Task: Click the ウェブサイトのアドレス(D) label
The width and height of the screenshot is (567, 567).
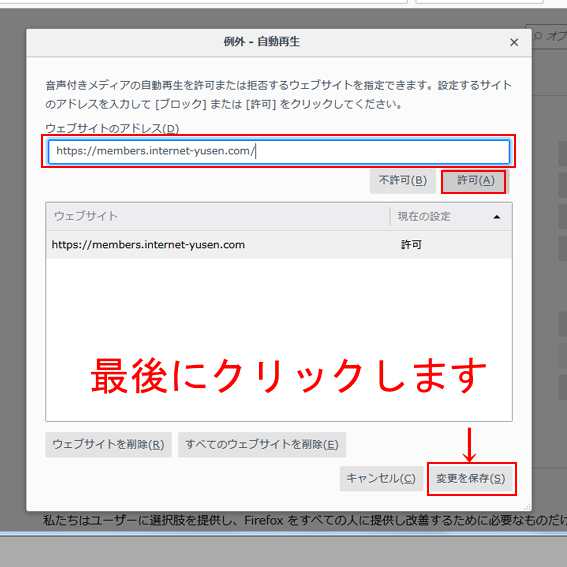Action: click(x=112, y=128)
